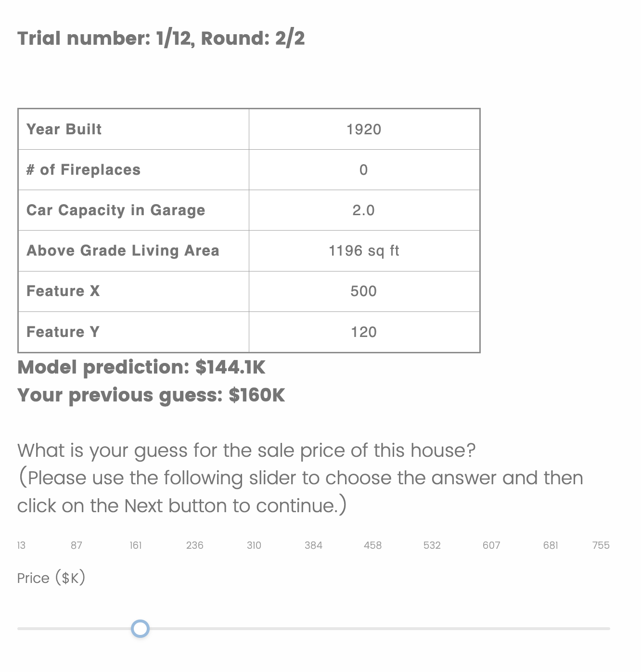Click the 87 tick label on the slider scale

click(77, 545)
